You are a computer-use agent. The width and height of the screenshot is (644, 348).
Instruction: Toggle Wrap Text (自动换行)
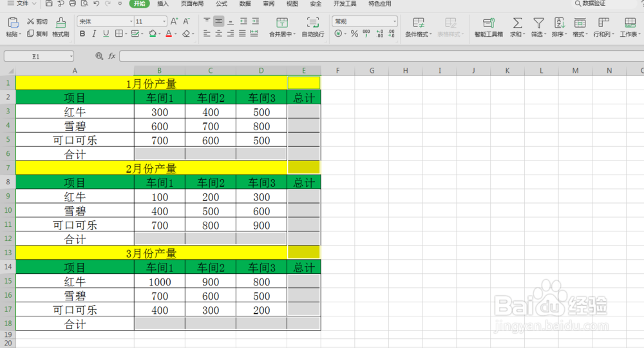pyautogui.click(x=313, y=26)
